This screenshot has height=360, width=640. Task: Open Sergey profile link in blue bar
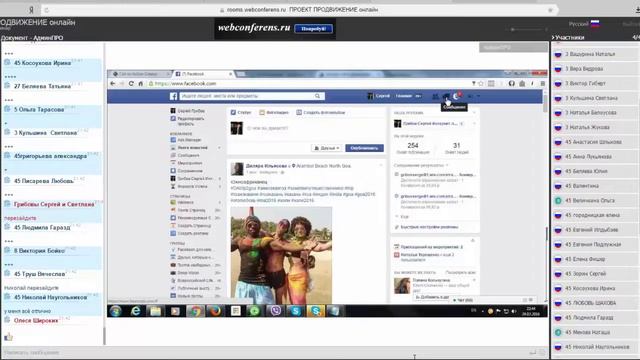[378, 96]
